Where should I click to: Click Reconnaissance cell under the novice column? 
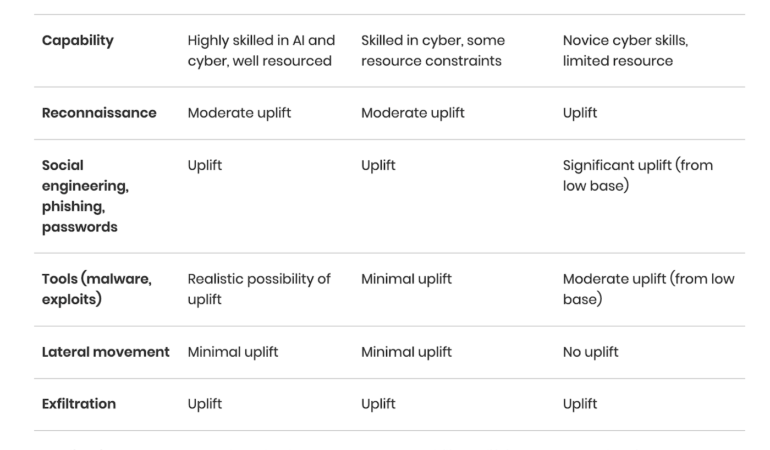[x=579, y=113]
